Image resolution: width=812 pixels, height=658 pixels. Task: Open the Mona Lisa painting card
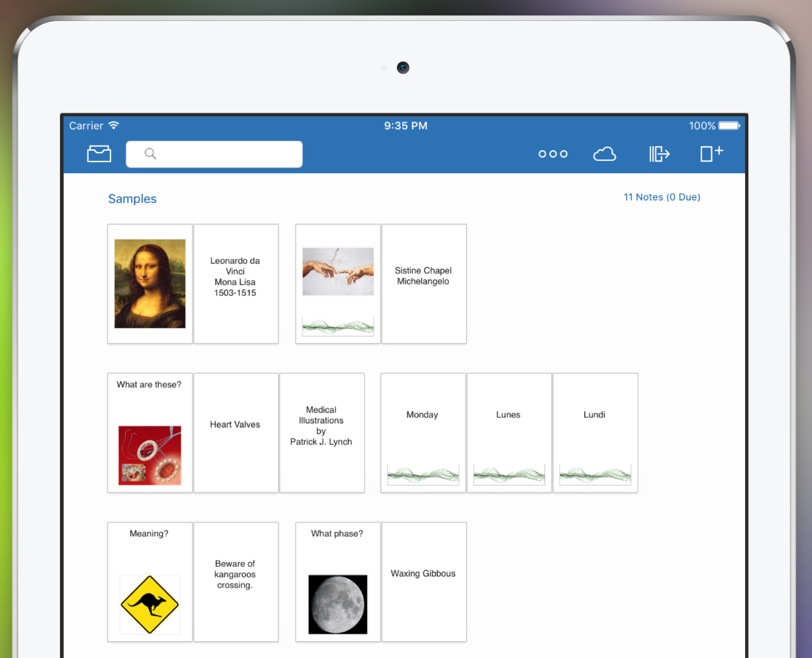click(x=150, y=284)
